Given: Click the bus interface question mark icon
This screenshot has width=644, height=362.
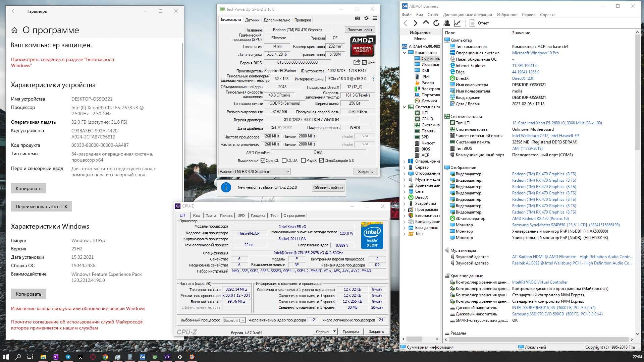Looking at the screenshot, I should [373, 79].
